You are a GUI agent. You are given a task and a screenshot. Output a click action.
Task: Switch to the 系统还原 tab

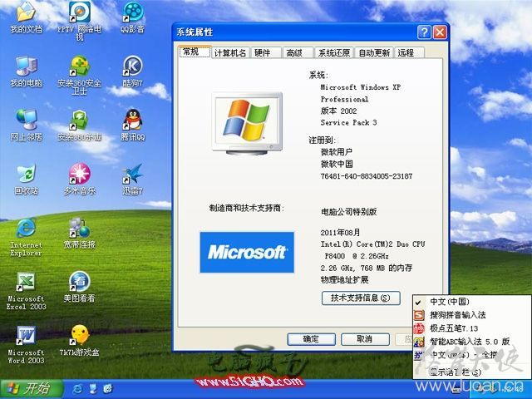pos(334,53)
